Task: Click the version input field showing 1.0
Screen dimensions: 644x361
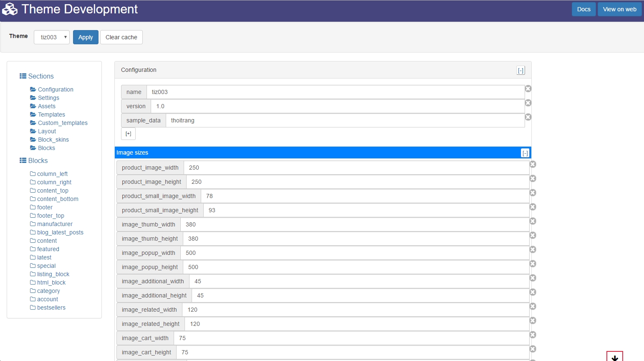Action: (x=338, y=106)
